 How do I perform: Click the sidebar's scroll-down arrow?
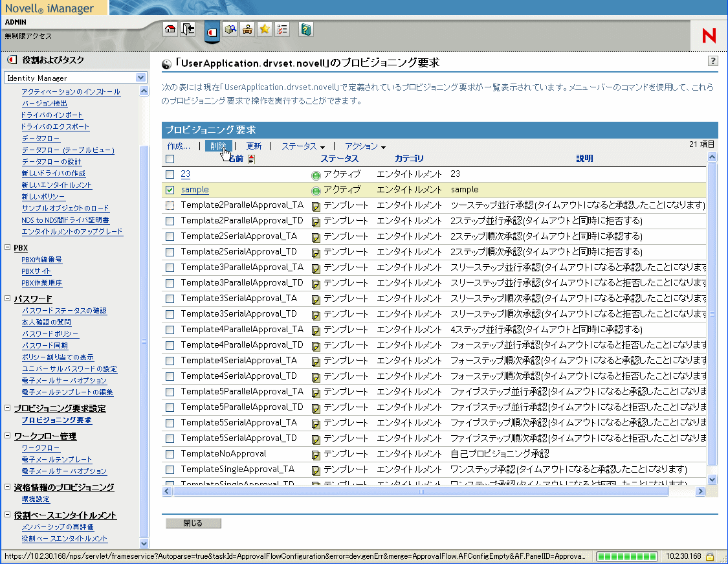144,543
